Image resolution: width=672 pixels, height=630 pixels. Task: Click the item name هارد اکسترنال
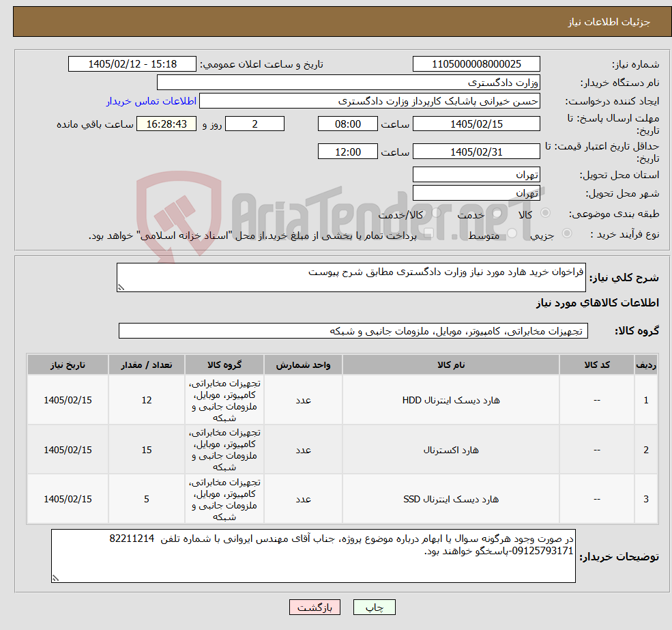[451, 450]
